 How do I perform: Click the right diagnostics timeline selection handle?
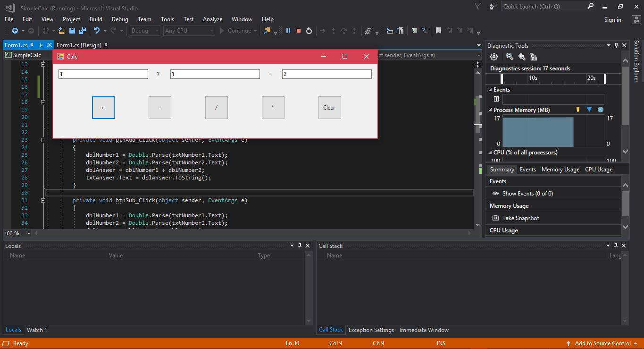[x=605, y=78]
